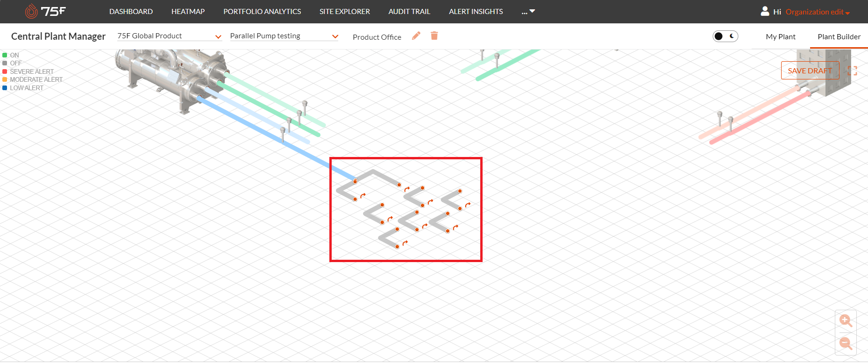Viewport: 868px width, 363px height.
Task: Select the sensor on the bright blue pipe
Action: 283,134
